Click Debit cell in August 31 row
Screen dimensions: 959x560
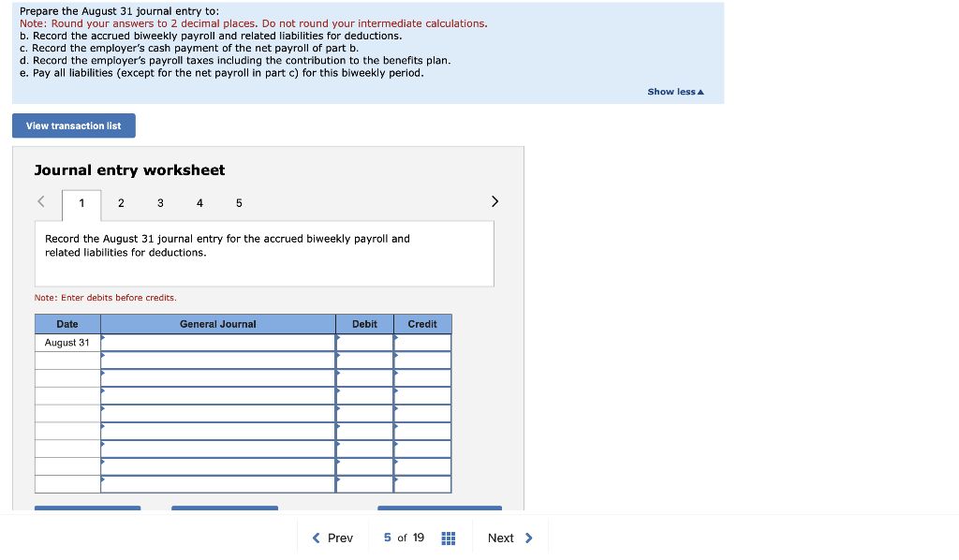pos(364,343)
